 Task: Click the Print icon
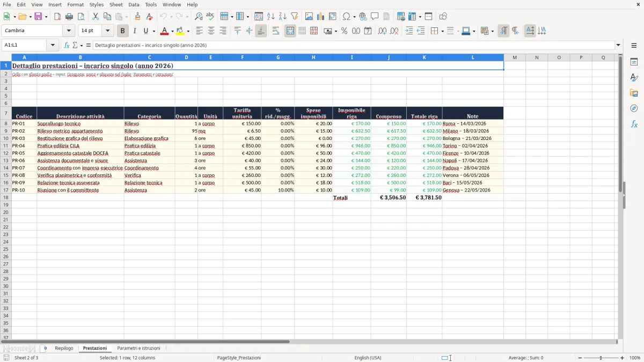pyautogui.click(x=69, y=17)
